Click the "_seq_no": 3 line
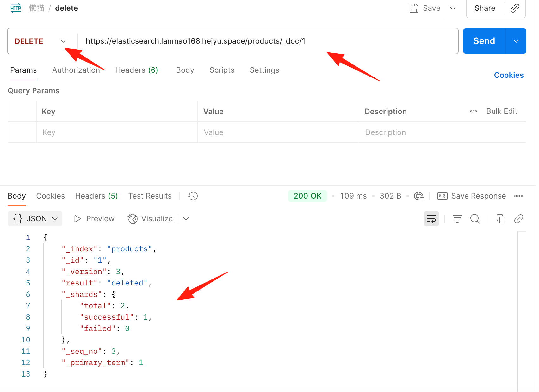Viewport: 539px width, 392px height. (x=91, y=351)
